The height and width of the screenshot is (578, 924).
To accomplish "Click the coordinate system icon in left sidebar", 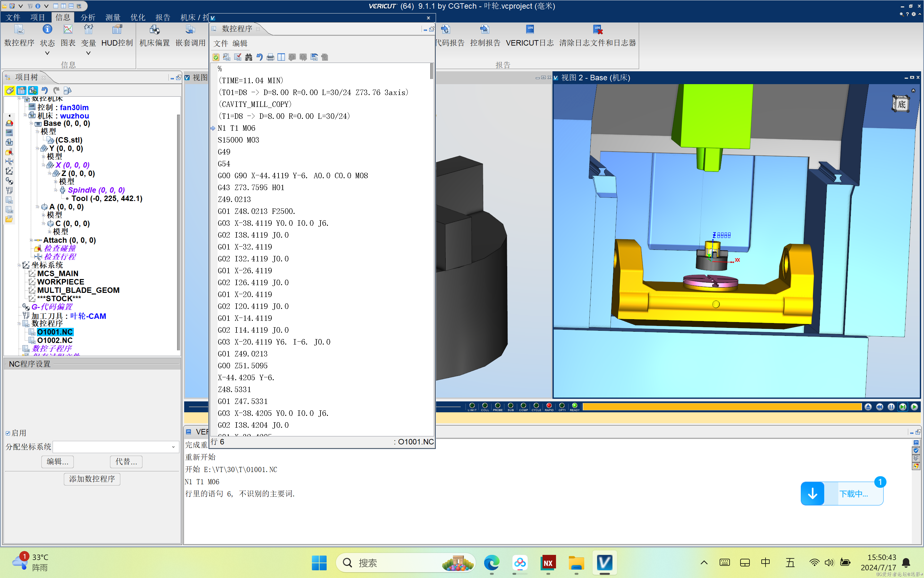I will tap(10, 171).
